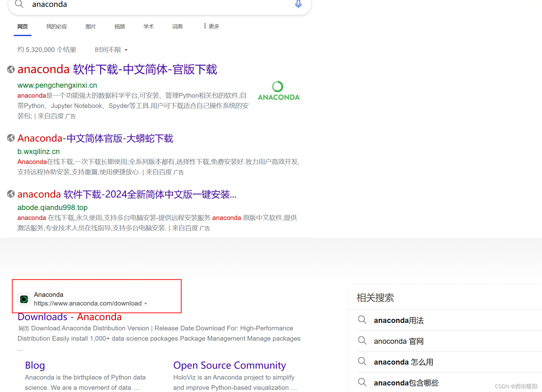Image resolution: width=542 pixels, height=392 pixels.
Task: Open the Anaconda logo thumbnail image
Action: click(278, 91)
